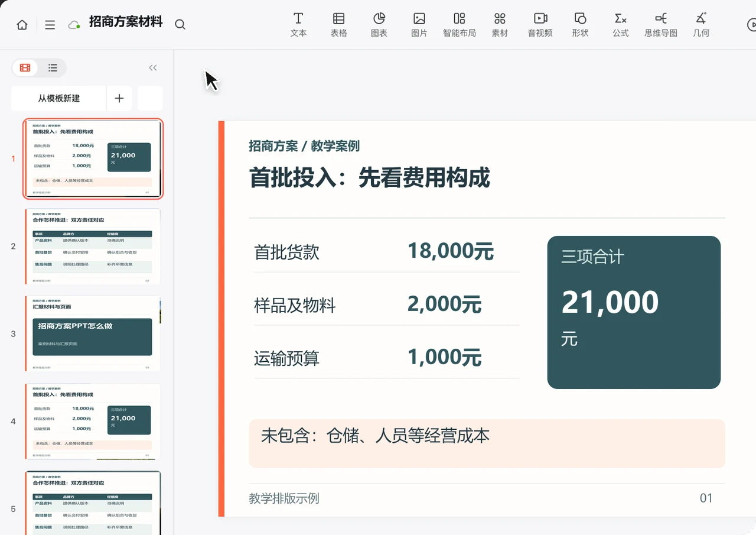756x535 pixels.
Task: Add a chart via 图表
Action: [x=379, y=25]
